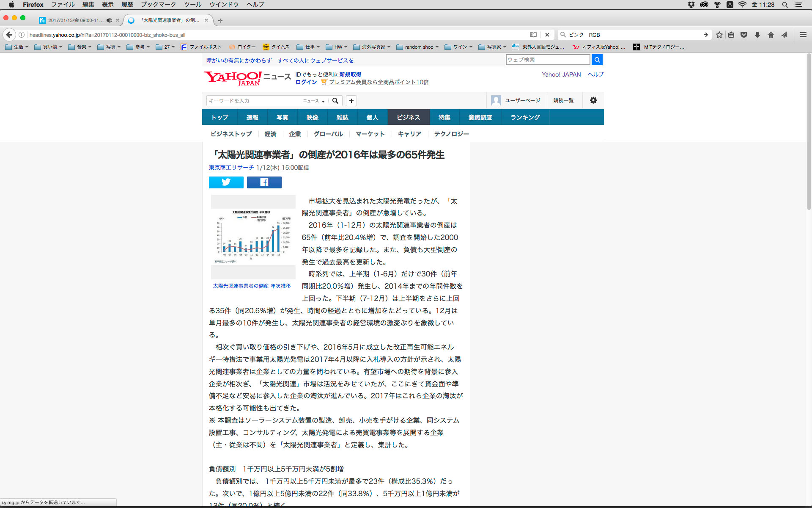Click the news search magnifier button

tap(335, 101)
